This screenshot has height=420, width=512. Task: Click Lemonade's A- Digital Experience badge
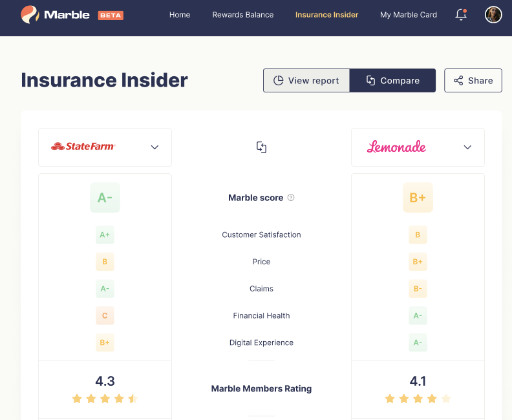[418, 342]
